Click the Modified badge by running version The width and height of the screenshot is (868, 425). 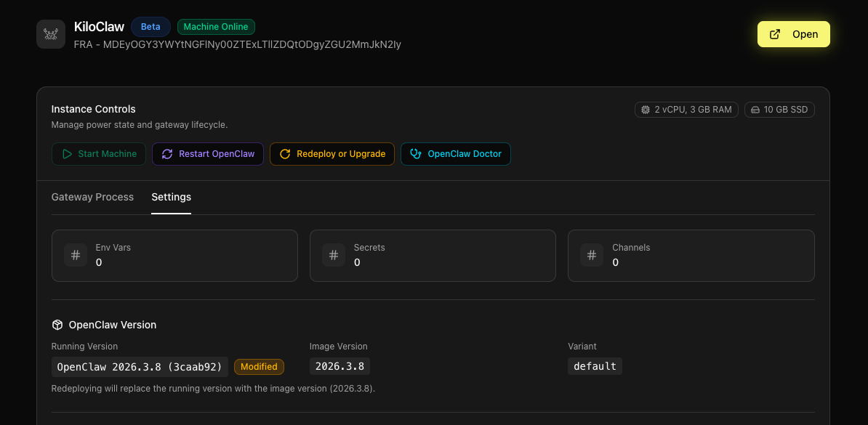point(259,367)
